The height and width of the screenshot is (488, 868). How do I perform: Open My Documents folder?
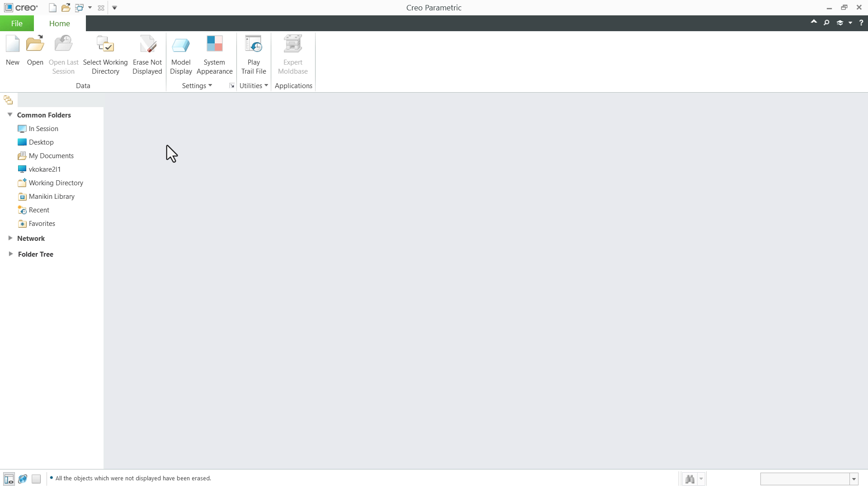[x=46, y=156]
